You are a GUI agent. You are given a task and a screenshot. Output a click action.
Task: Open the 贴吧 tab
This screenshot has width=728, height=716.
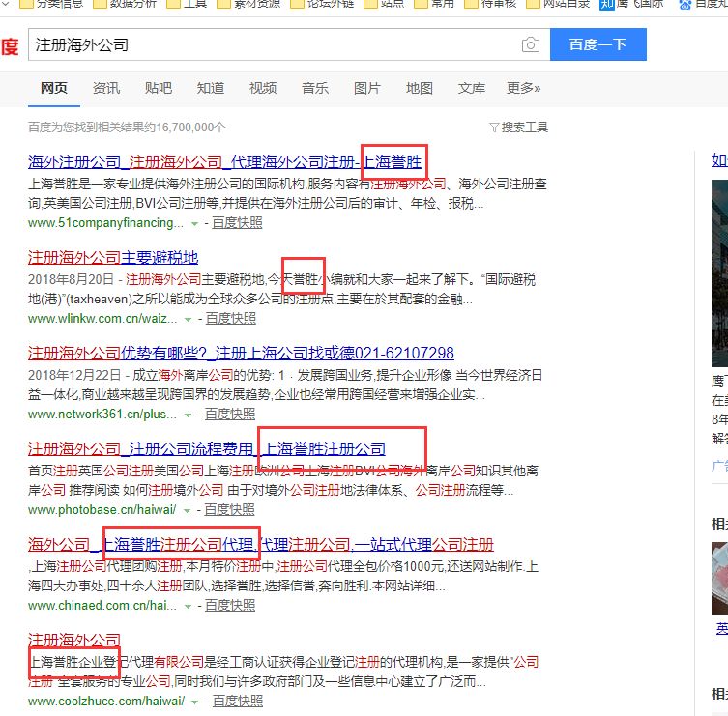coord(159,88)
